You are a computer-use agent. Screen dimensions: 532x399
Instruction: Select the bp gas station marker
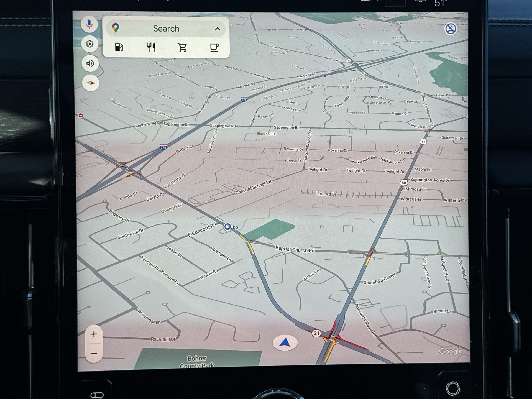coord(228,227)
